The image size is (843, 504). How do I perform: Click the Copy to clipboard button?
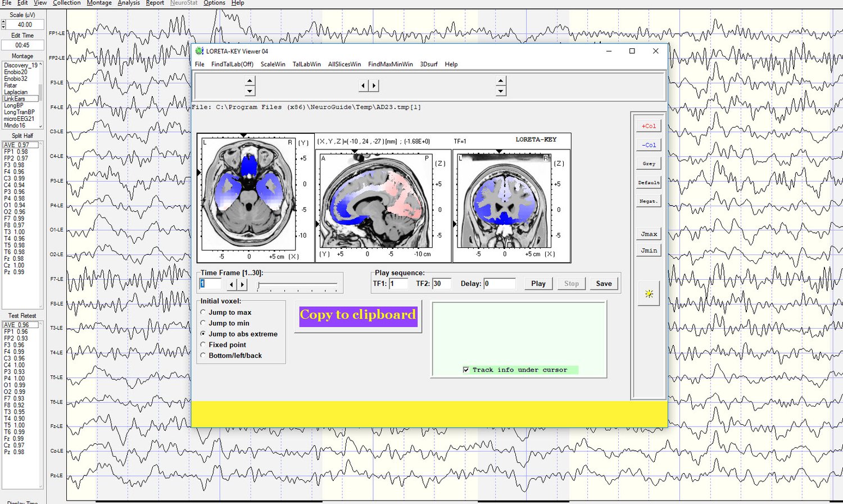(x=357, y=315)
